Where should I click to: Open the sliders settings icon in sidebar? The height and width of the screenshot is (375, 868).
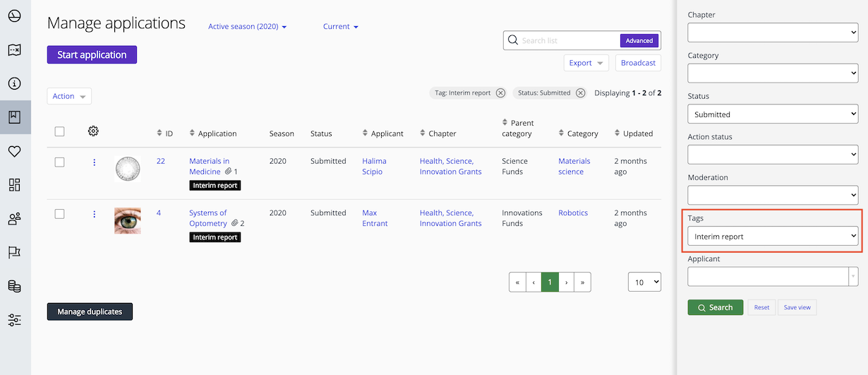coord(15,320)
